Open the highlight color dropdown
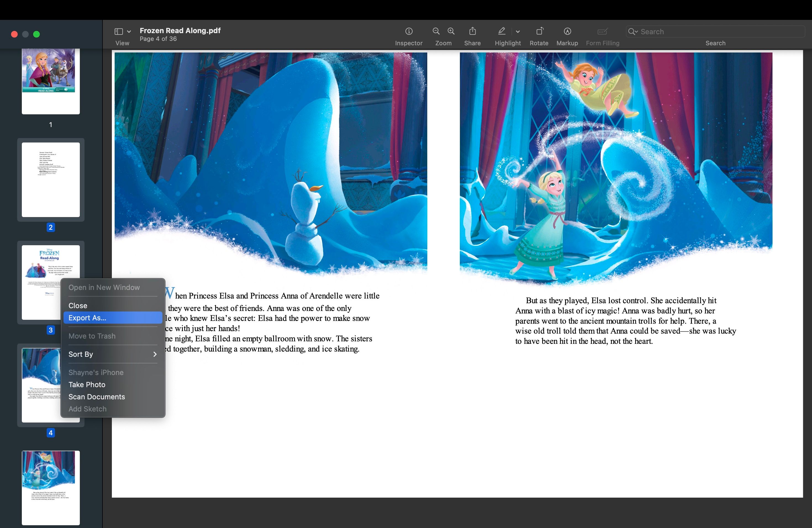 coord(518,31)
